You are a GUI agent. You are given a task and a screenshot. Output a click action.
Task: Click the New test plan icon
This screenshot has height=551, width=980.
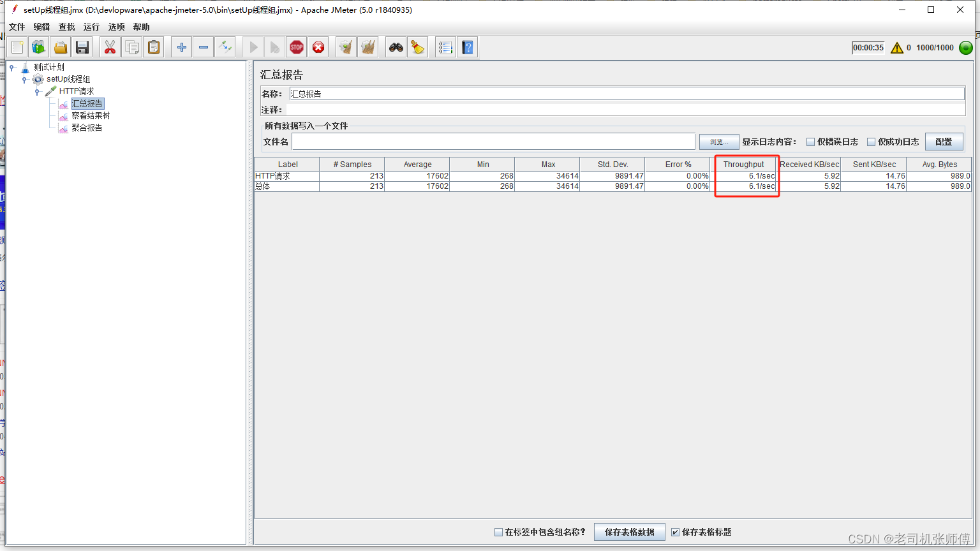pyautogui.click(x=17, y=47)
